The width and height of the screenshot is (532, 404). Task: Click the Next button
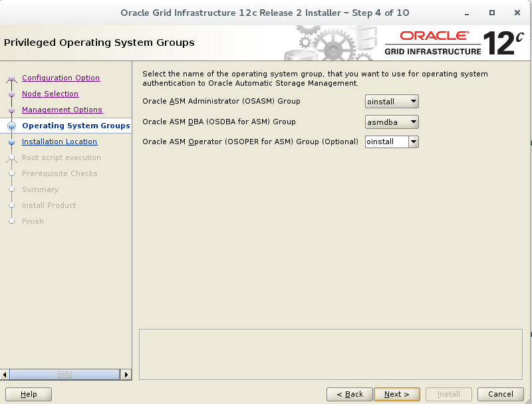coord(397,394)
